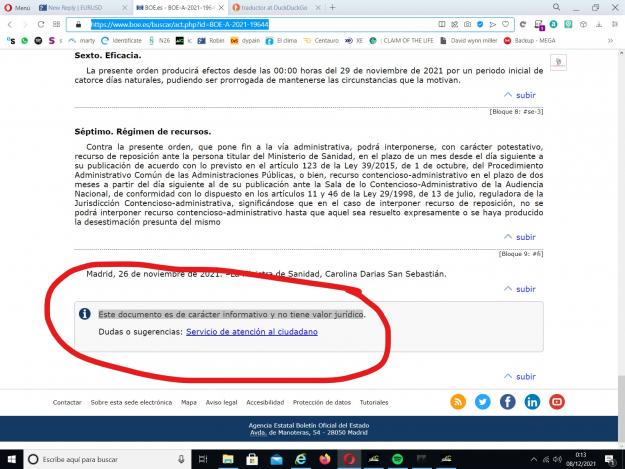
Task: Open the volume speaker tray icon
Action: [558, 459]
